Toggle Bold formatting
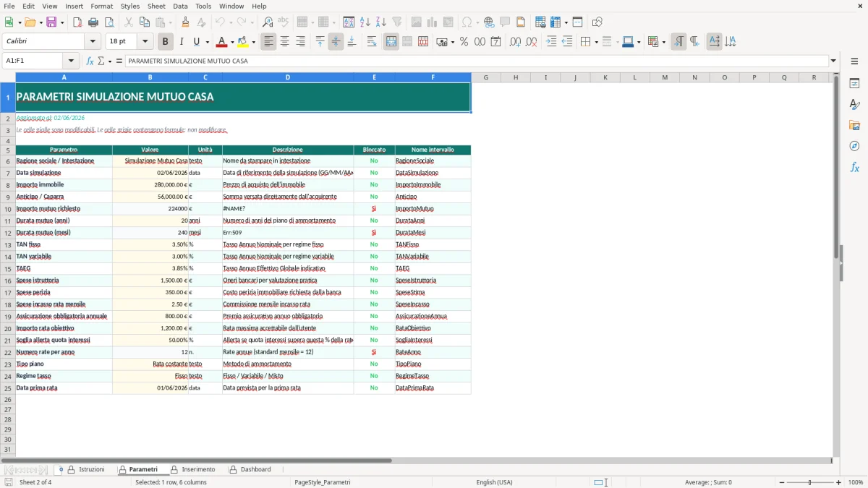 pos(165,42)
